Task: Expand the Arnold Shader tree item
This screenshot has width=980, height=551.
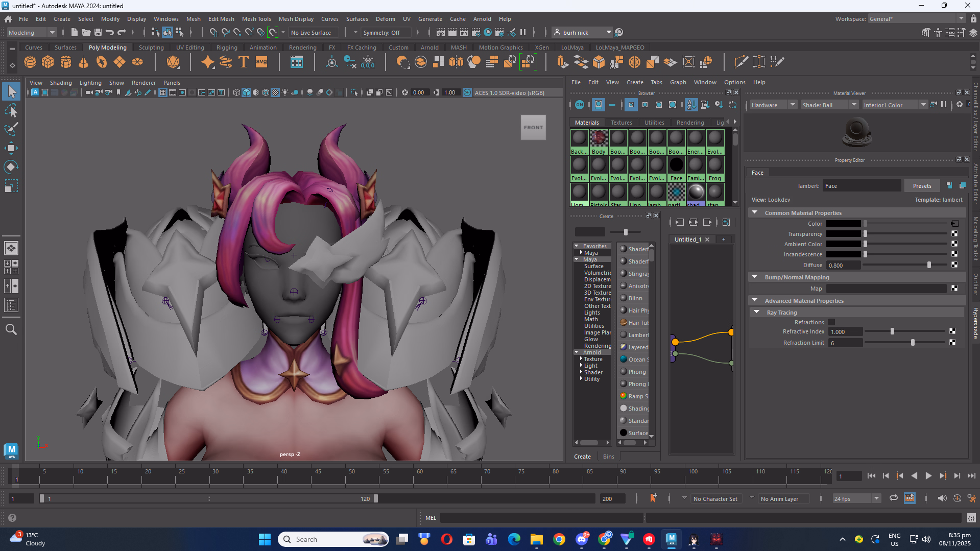Action: 581,372
